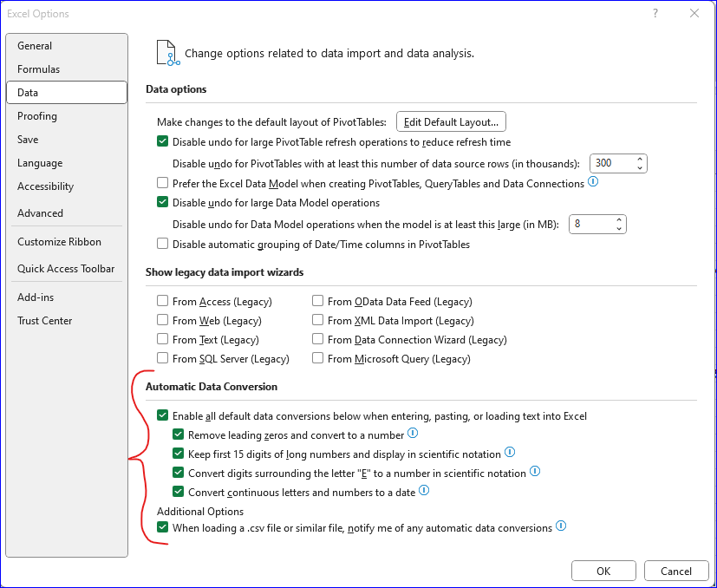Enable Prefer the Excel Data Model checkbox
Screen dimensions: 717x588
pyautogui.click(x=162, y=183)
